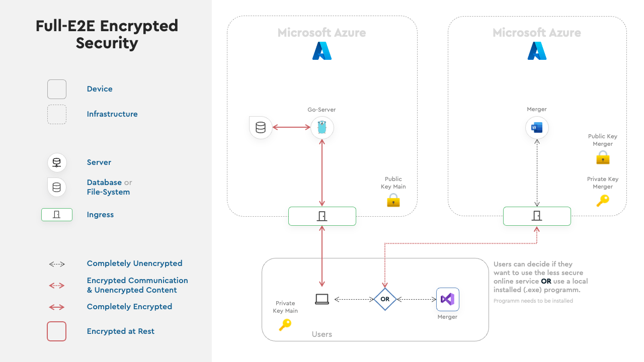Click the 'Encrypted at Rest' label

[x=120, y=331]
